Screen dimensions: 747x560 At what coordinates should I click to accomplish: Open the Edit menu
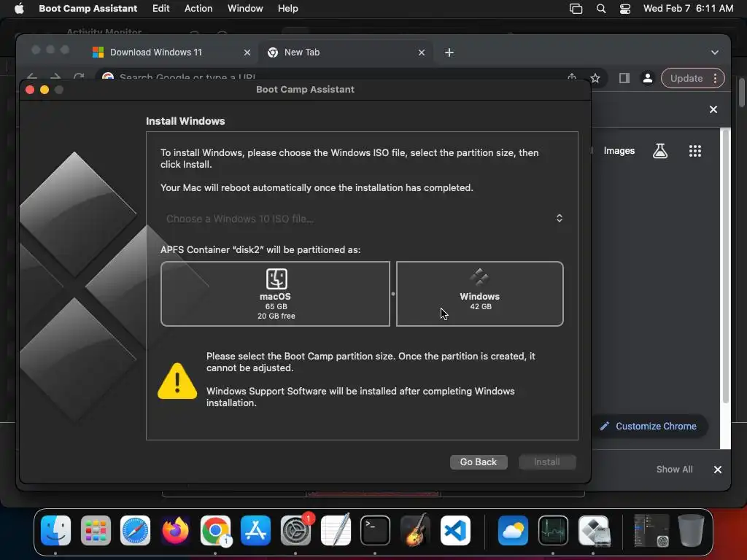click(x=160, y=9)
